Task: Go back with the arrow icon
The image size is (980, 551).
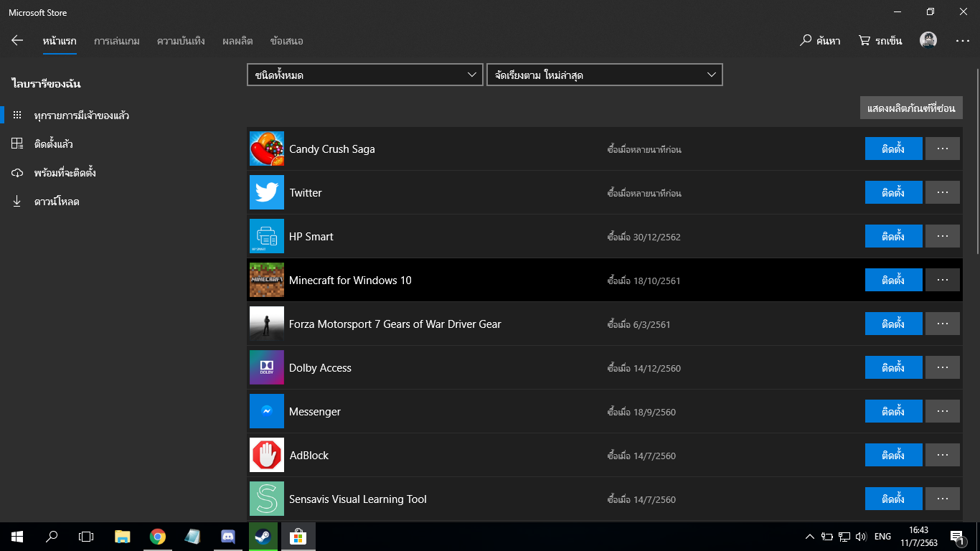Action: [17, 41]
